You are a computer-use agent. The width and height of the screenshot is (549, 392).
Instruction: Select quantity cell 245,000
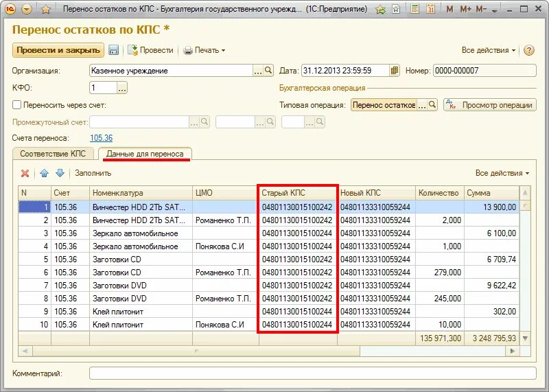point(440,299)
